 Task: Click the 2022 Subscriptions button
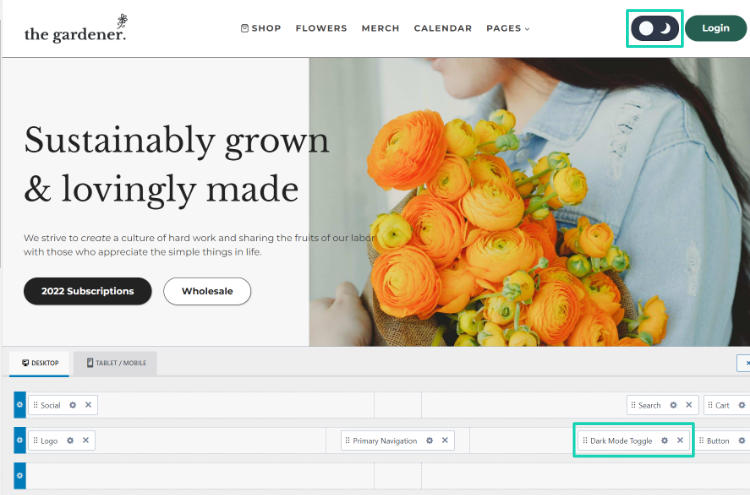[87, 291]
